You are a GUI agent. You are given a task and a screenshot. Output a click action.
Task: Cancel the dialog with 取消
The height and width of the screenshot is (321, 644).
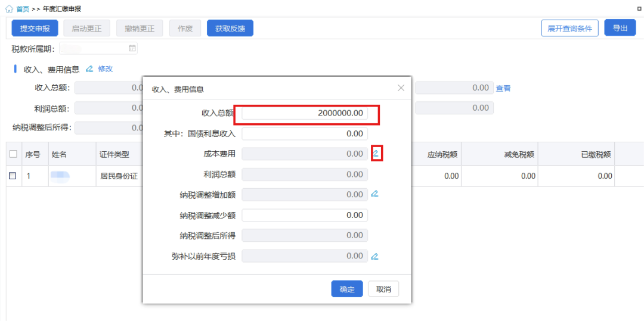point(383,289)
